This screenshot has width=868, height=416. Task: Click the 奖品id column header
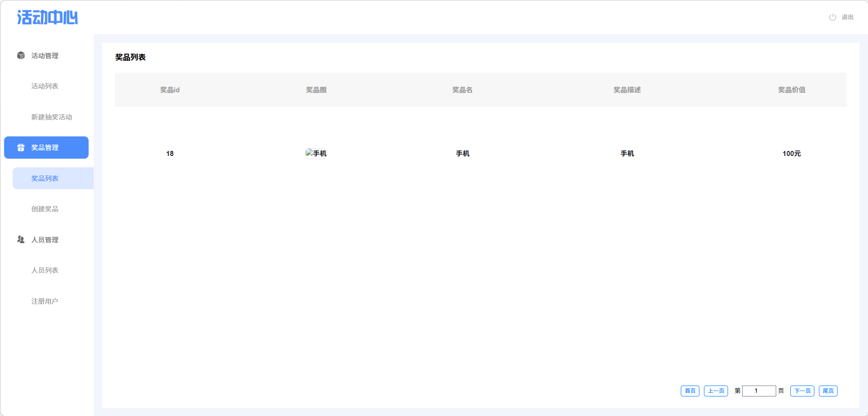170,90
